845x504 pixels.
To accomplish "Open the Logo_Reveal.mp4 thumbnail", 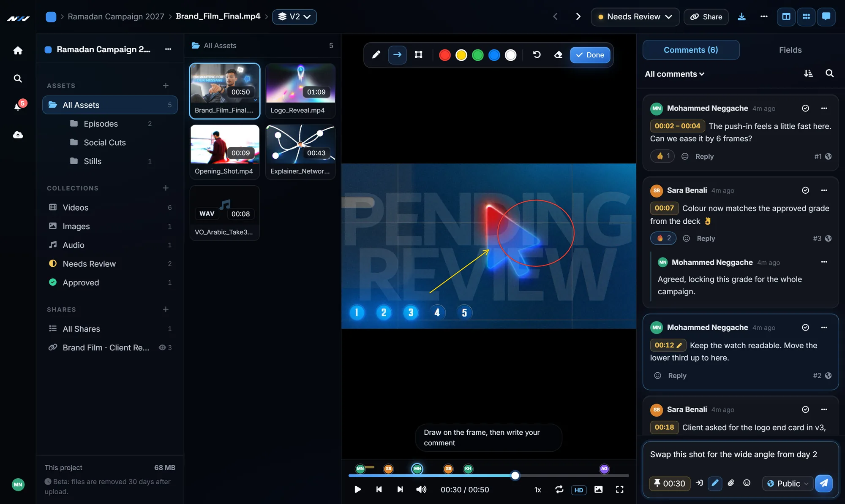I will pos(300,91).
